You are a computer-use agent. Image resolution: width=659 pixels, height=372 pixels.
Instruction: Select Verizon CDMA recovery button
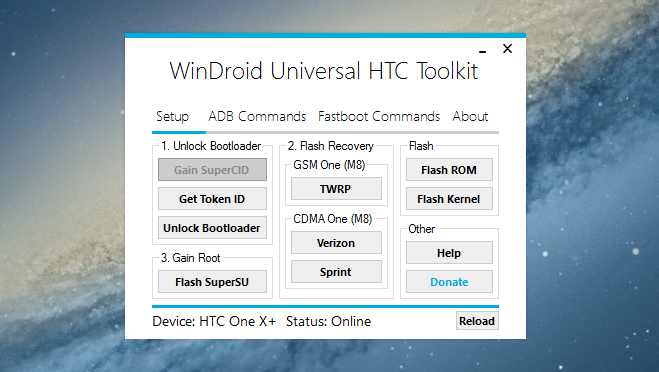click(x=336, y=243)
